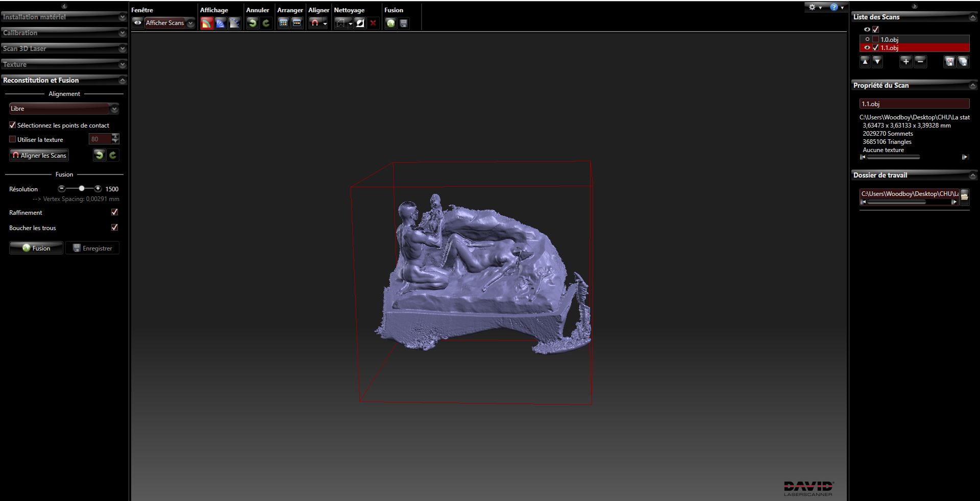
Task: Click the Résolution slider handle
Action: (x=82, y=189)
